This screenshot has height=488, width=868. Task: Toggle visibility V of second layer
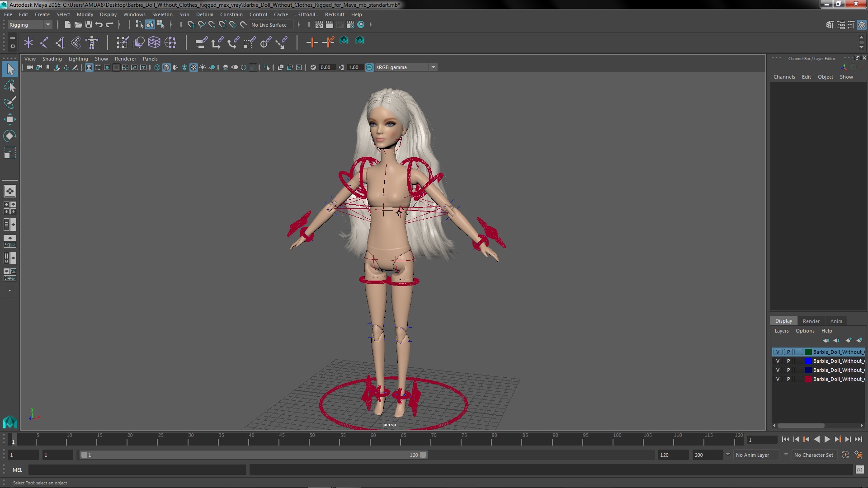coord(778,361)
